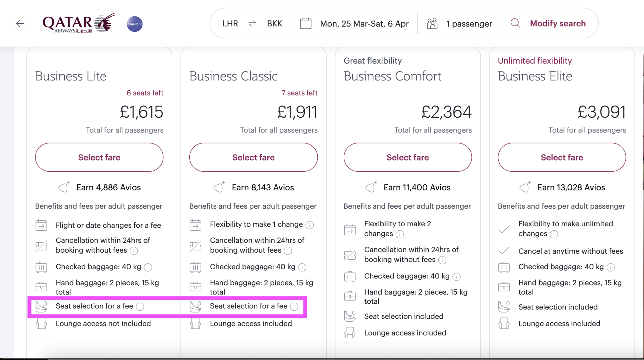Click the passengers group icon
The height and width of the screenshot is (360, 644).
point(432,24)
